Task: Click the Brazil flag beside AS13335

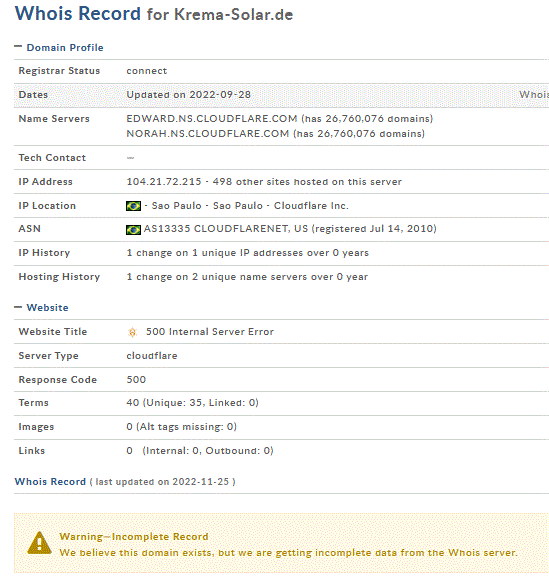Action: [x=133, y=230]
